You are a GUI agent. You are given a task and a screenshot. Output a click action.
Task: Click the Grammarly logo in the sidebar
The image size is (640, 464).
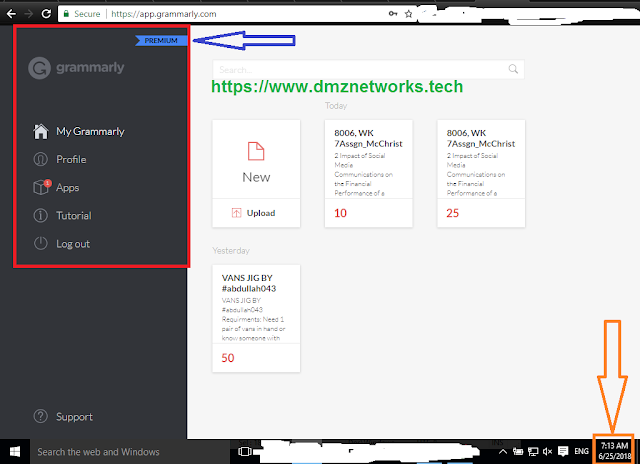[76, 68]
